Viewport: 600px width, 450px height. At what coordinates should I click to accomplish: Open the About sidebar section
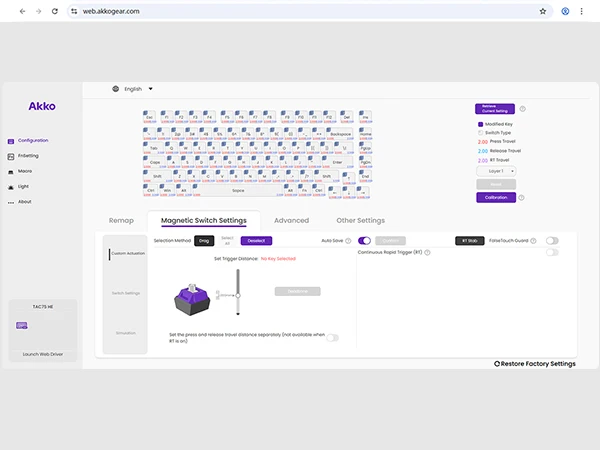20,202
